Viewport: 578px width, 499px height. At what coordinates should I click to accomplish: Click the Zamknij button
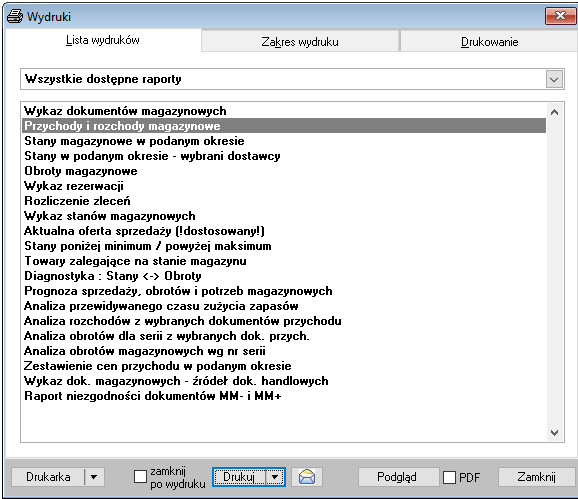536,477
